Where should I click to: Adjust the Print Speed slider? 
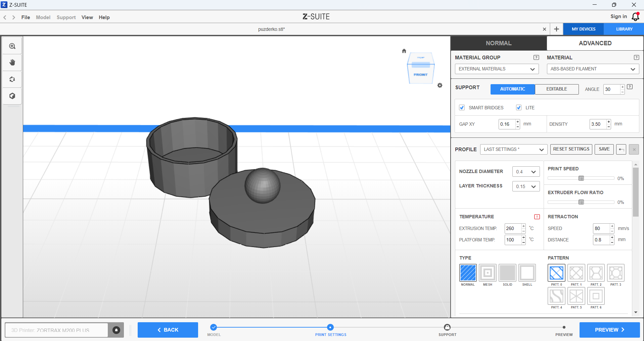581,178
